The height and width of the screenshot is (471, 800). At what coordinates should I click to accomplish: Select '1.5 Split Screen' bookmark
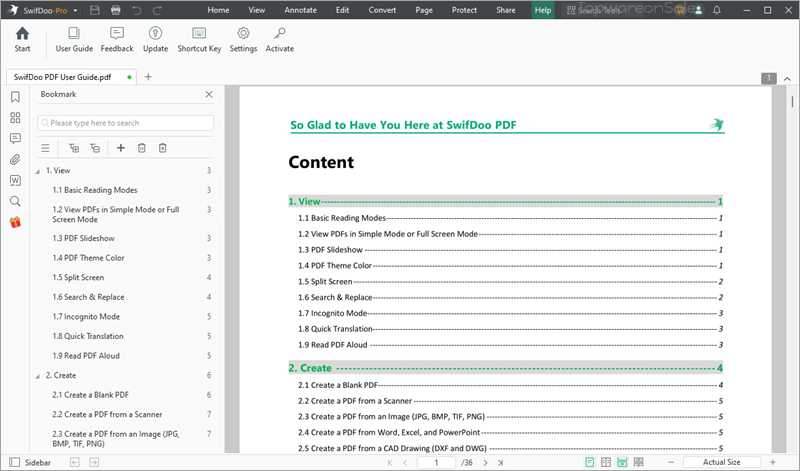pyautogui.click(x=78, y=278)
